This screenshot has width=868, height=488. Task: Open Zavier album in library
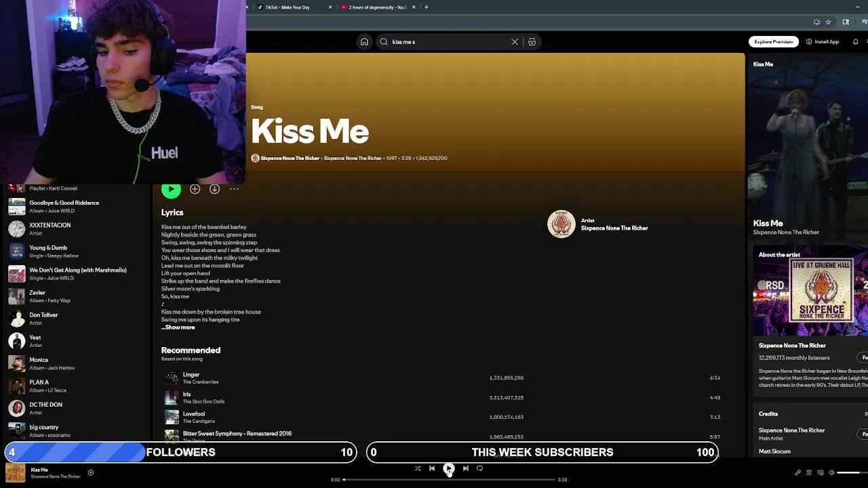75,296
